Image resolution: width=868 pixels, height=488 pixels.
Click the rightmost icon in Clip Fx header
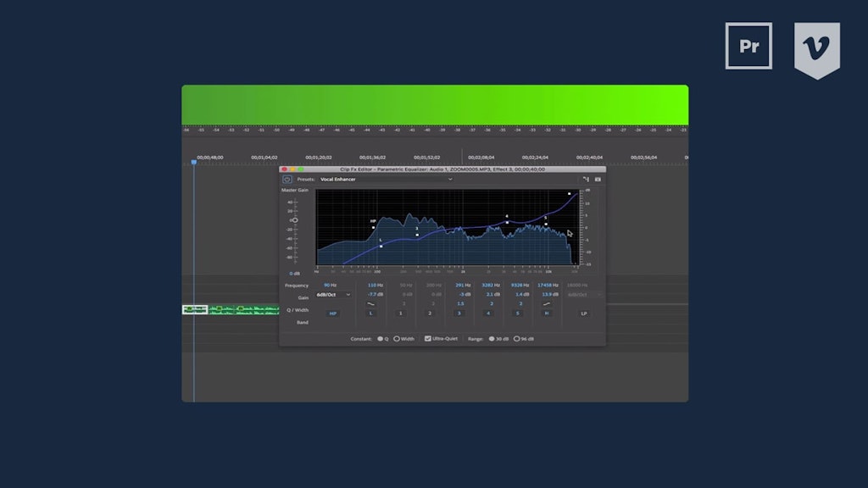597,179
